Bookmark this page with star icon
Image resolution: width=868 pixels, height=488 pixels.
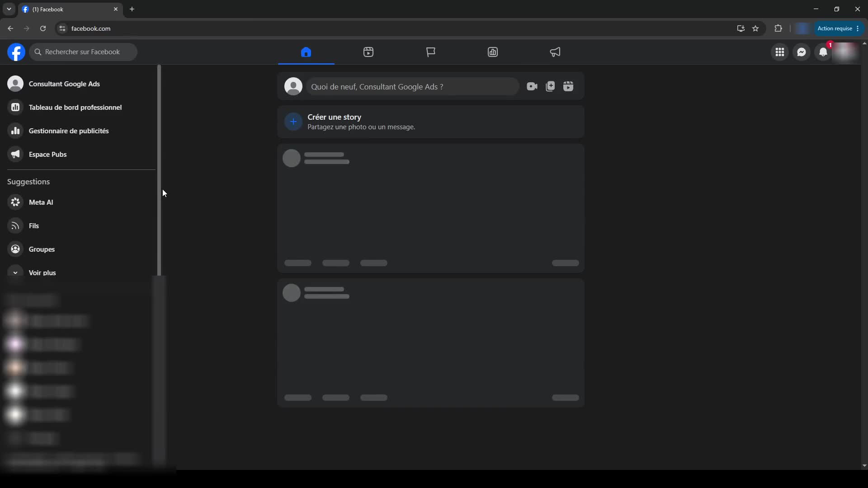pyautogui.click(x=755, y=28)
